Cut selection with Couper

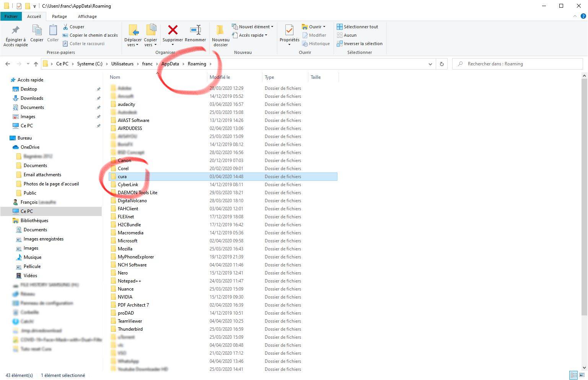(x=73, y=27)
